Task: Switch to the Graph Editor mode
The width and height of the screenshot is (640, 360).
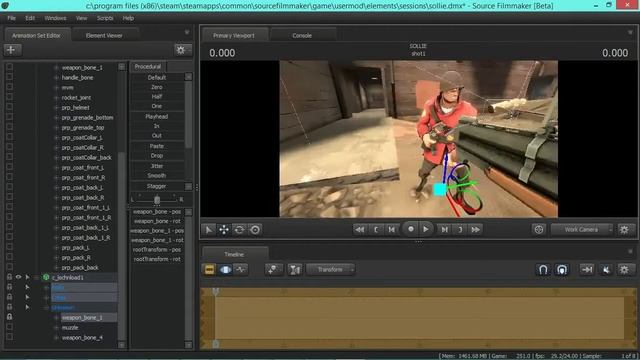Action: 241,270
